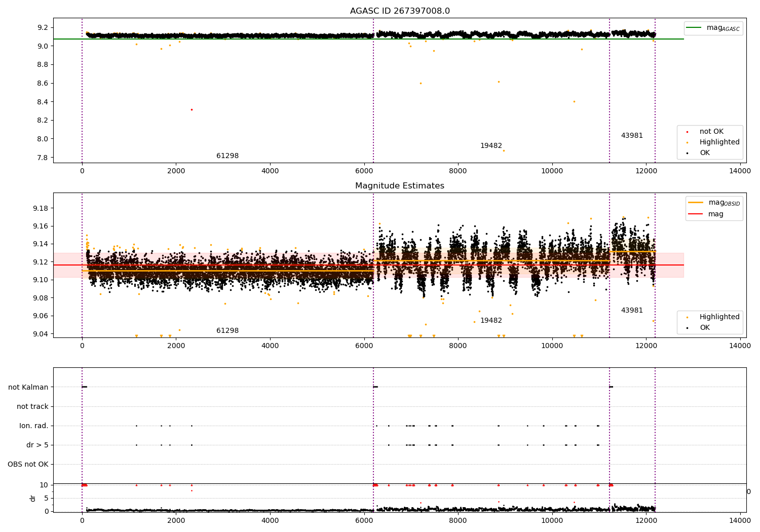Click the '61298' annotation in the top plot
This screenshot has width=760, height=532.
[227, 156]
